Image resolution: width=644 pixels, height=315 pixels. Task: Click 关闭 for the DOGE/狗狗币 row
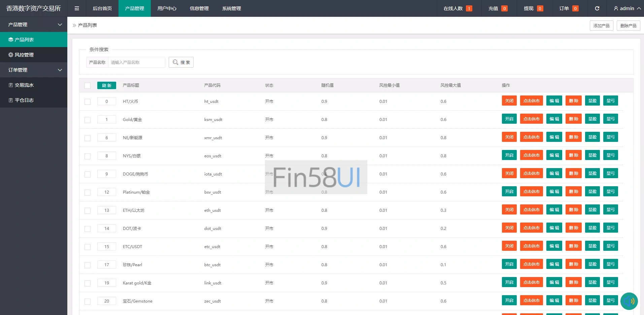[509, 173]
